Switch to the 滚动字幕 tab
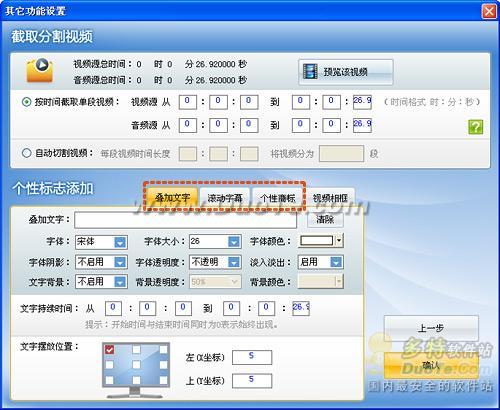Screen dimensions: 500x410 225,198
